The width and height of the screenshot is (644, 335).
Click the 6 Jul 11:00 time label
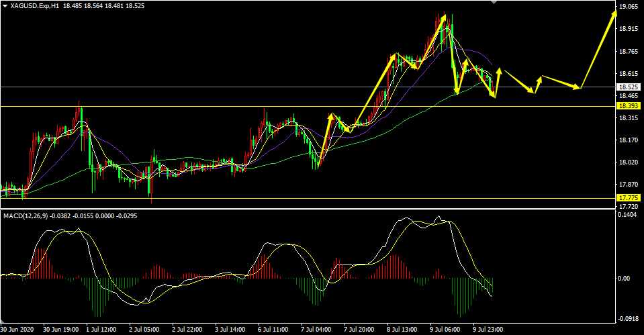[x=273, y=329]
